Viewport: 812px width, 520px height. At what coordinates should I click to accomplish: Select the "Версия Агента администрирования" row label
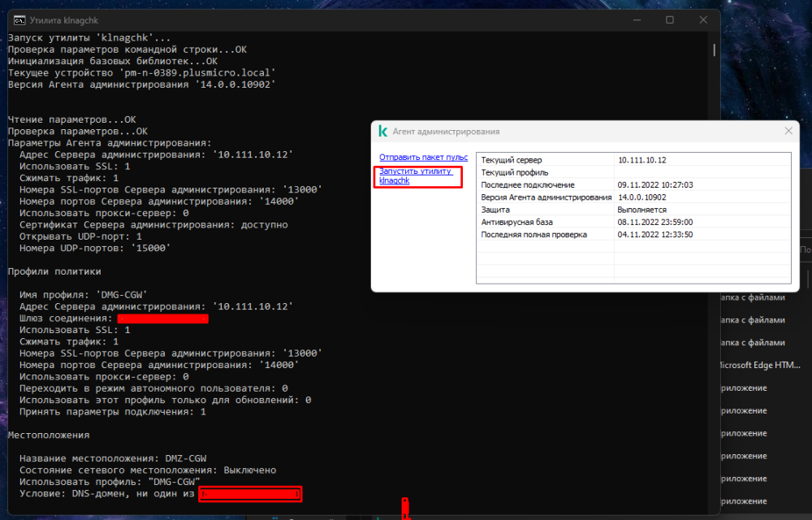point(546,197)
